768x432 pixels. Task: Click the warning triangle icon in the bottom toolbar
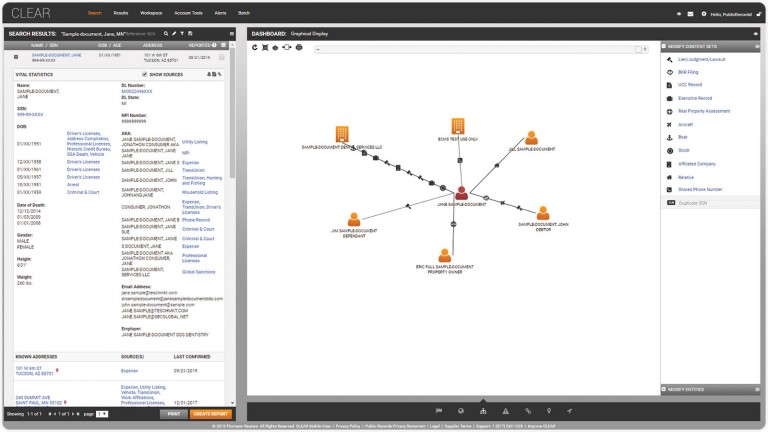coord(505,411)
